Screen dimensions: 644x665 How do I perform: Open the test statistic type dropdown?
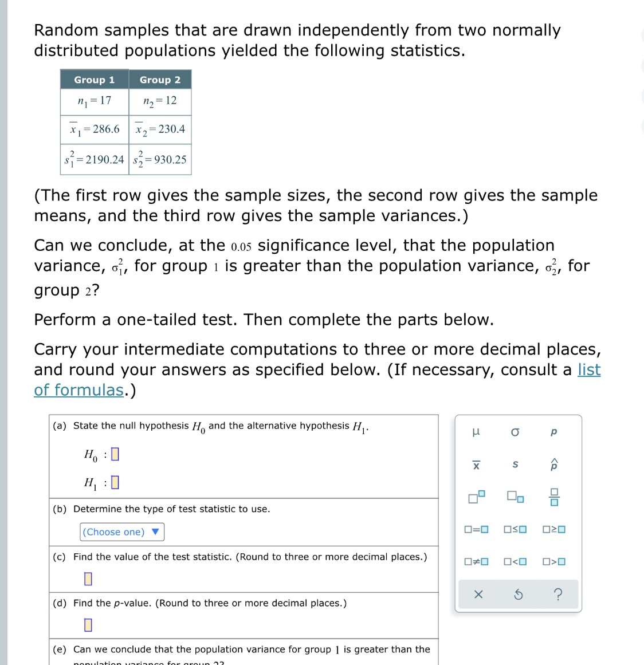[121, 532]
